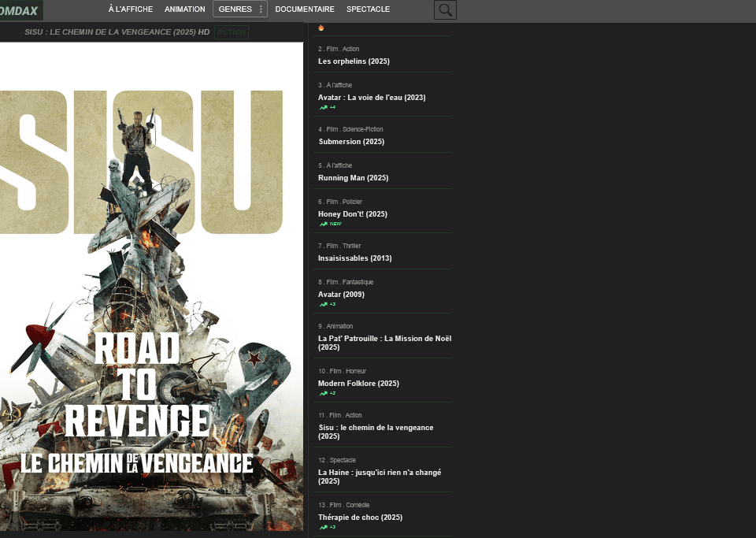756x538 pixels.
Task: Open the DOCUMENTAIRE menu item
Action: point(304,9)
